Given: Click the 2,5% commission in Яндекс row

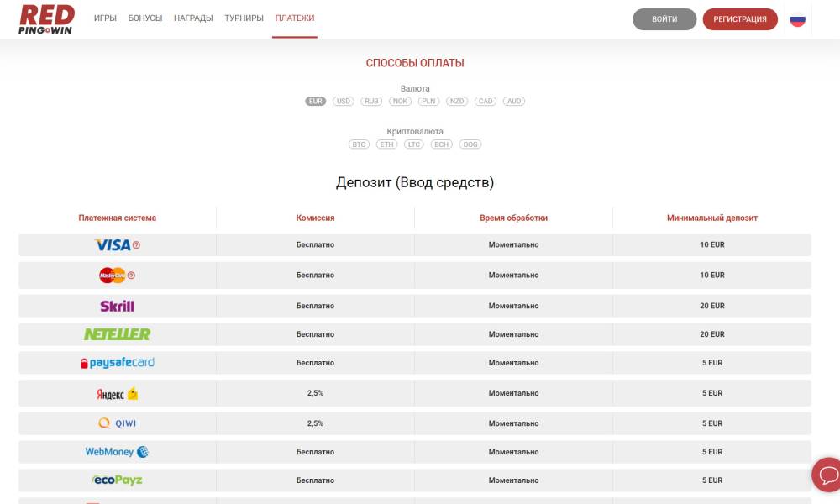Looking at the screenshot, I should [315, 393].
